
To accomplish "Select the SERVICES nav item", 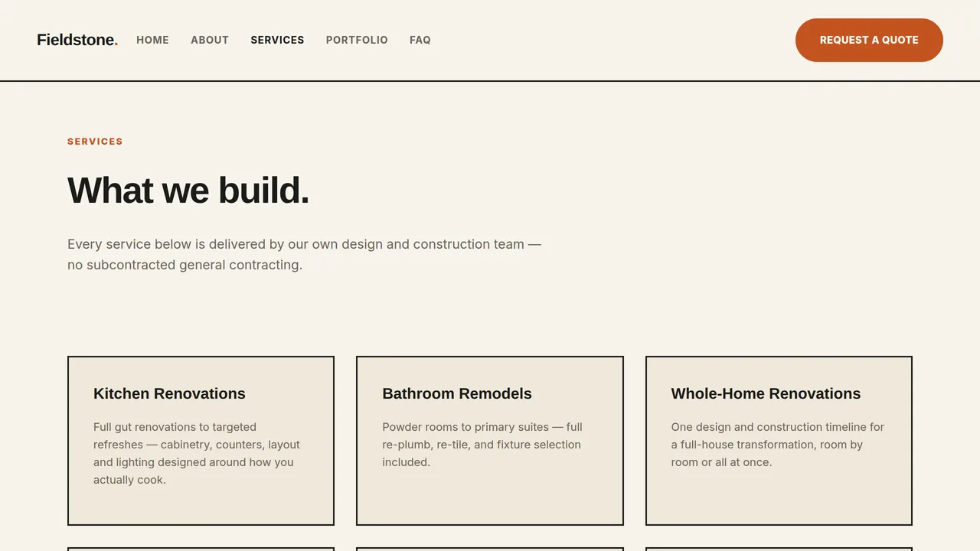I will (277, 40).
